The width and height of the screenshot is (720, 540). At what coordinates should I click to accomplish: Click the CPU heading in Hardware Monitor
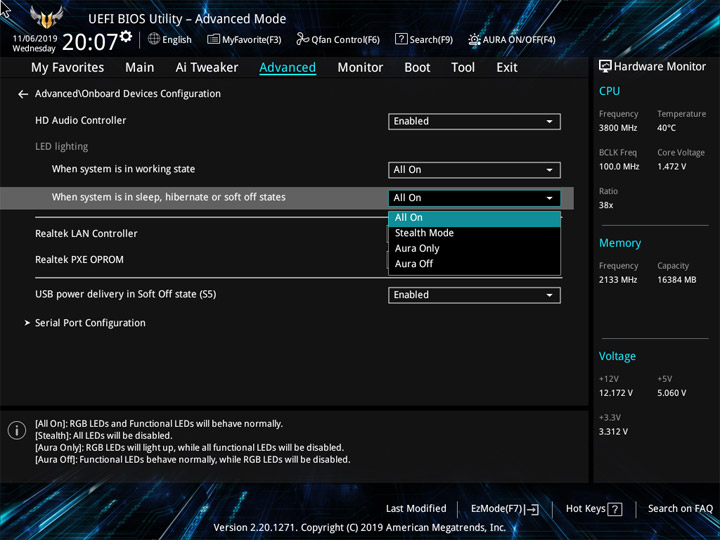point(609,91)
